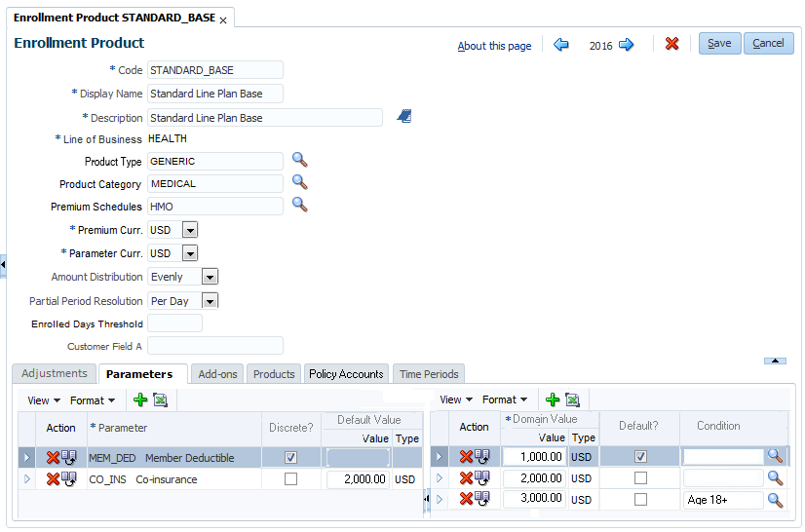Delete the MEM_DED parameter row
This screenshot has width=805, height=532.
tap(53, 458)
